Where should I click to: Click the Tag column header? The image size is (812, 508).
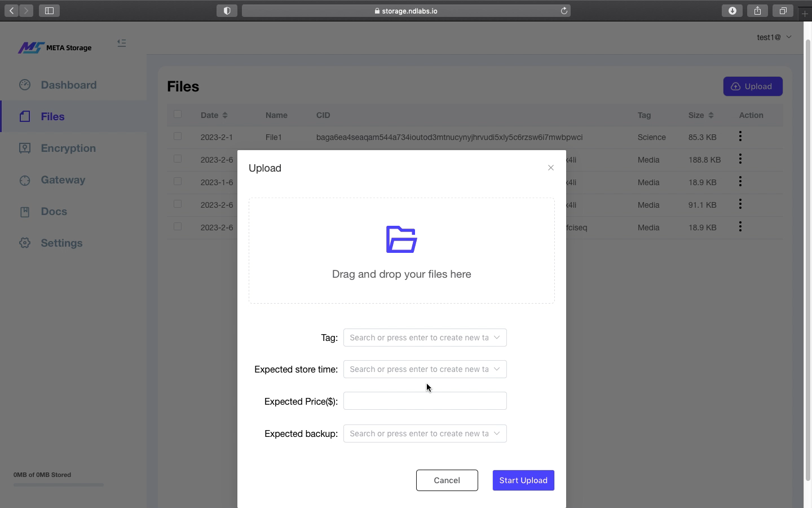tap(645, 115)
